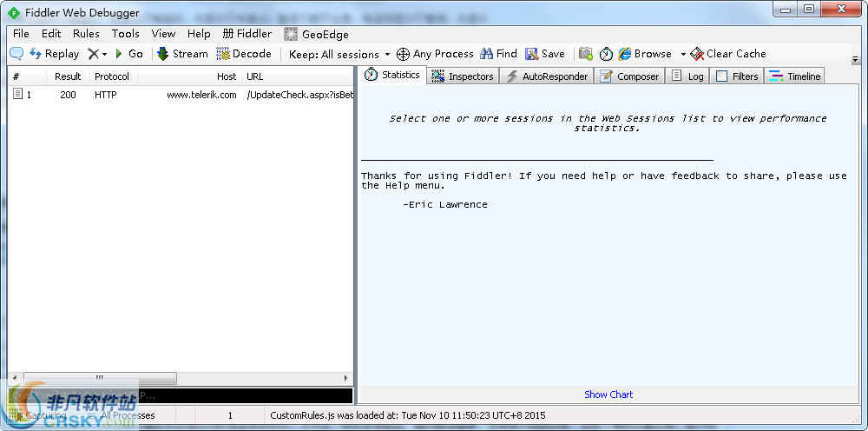Save sessions with Save button
868x431 pixels.
(545, 54)
